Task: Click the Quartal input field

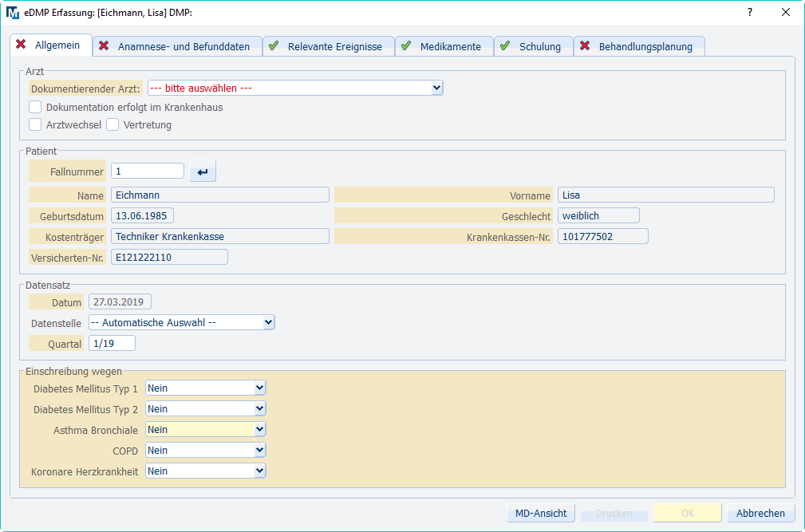Action: [112, 344]
